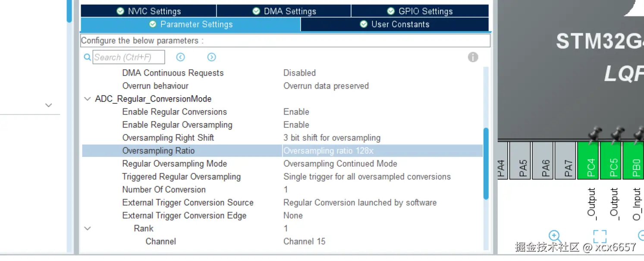Select the Channel 15 value

tap(304, 242)
